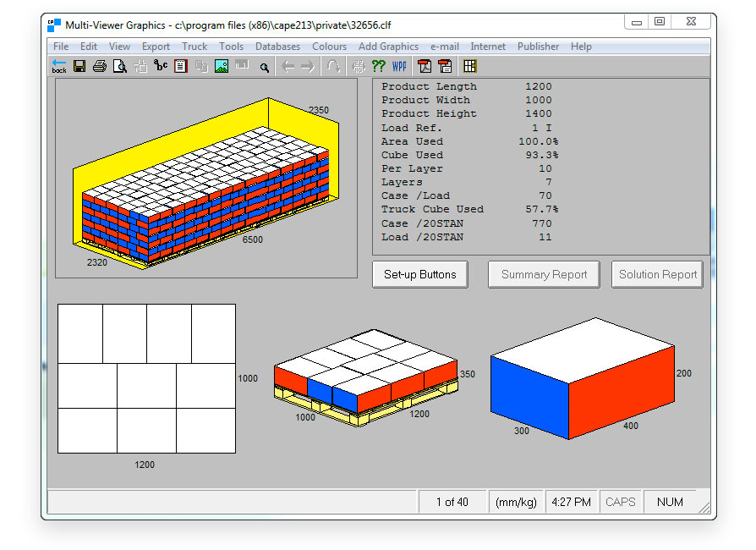
Task: Open the Publisher menu
Action: [538, 47]
